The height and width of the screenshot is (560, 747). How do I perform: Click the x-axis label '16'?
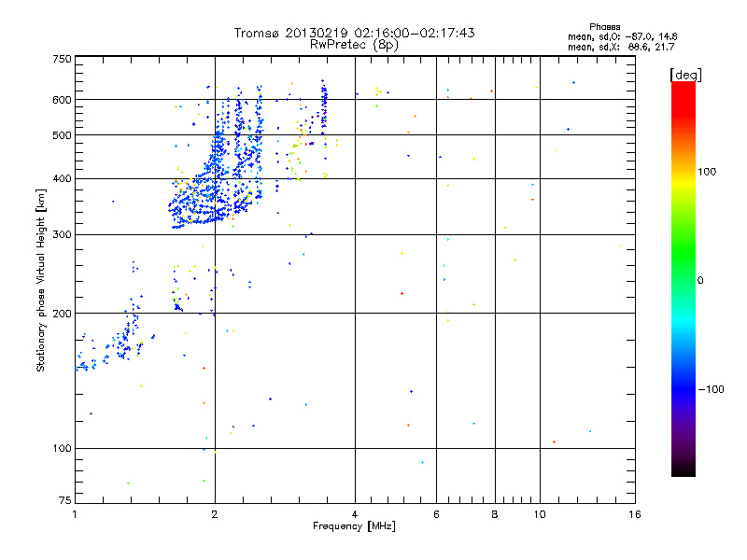[x=635, y=514]
